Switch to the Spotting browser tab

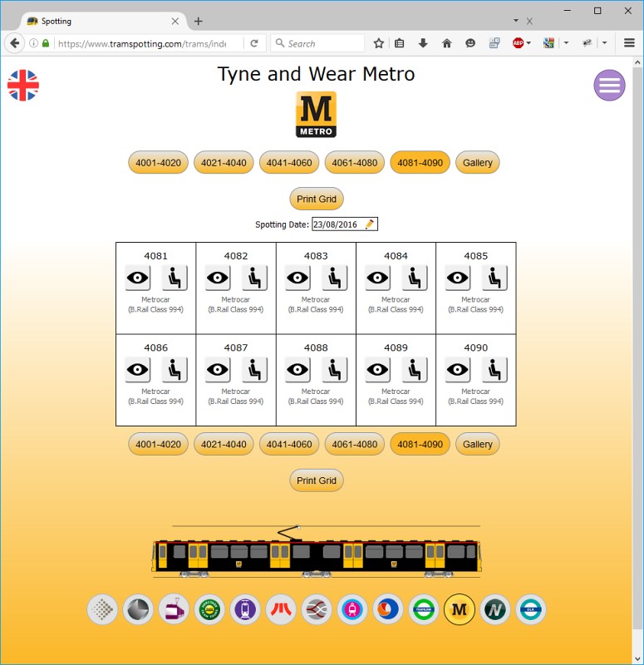[x=102, y=22]
